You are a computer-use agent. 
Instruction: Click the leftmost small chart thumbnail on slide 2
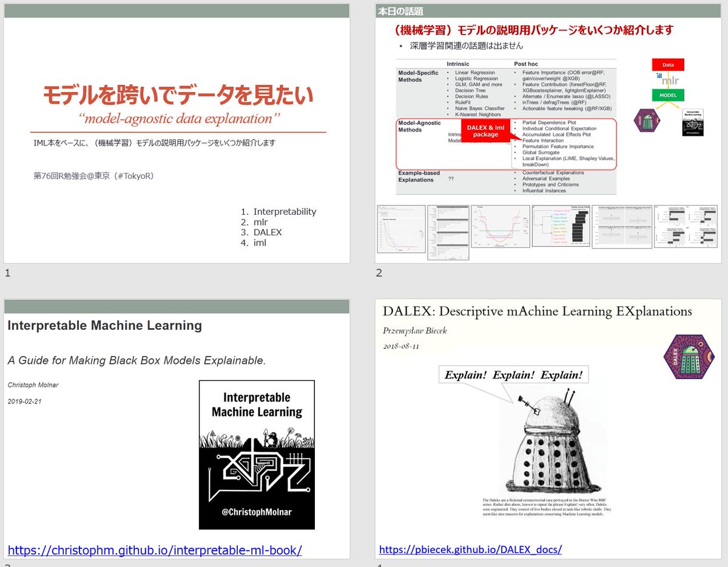400,229
